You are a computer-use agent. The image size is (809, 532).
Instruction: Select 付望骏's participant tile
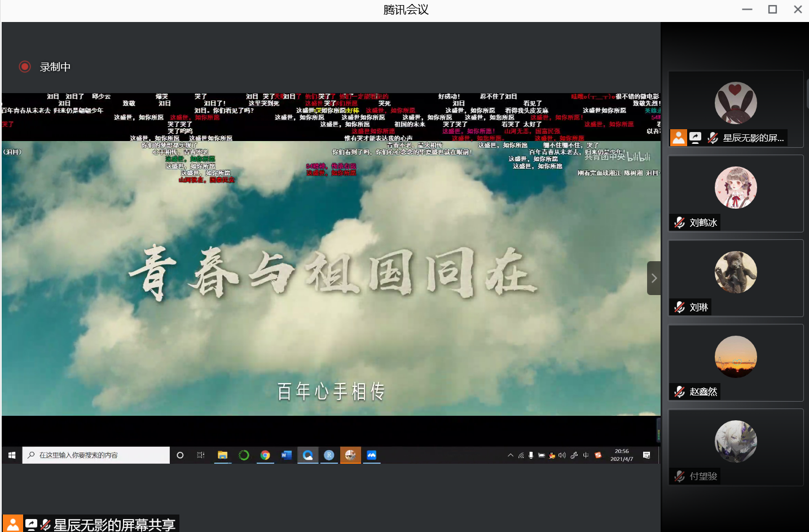pyautogui.click(x=736, y=447)
